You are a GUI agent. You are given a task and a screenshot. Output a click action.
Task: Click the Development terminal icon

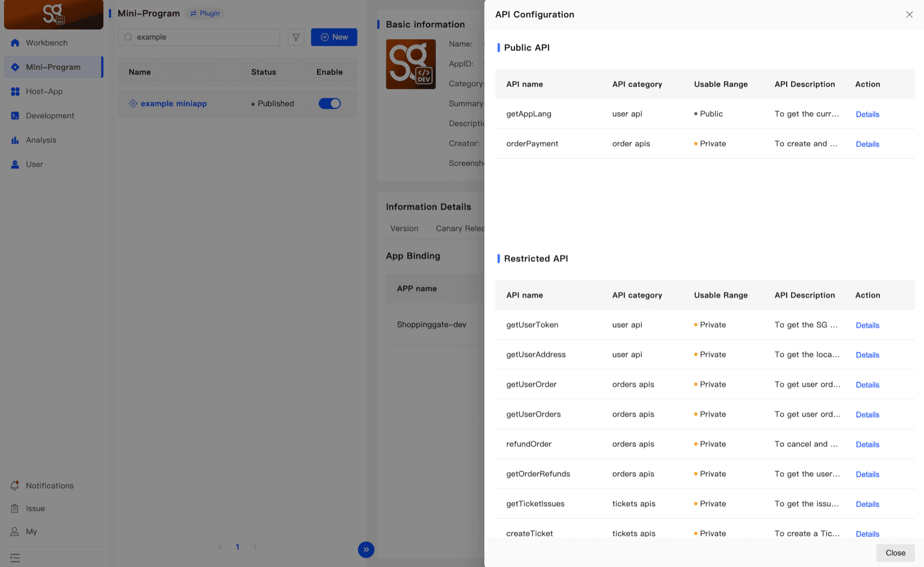(x=15, y=116)
